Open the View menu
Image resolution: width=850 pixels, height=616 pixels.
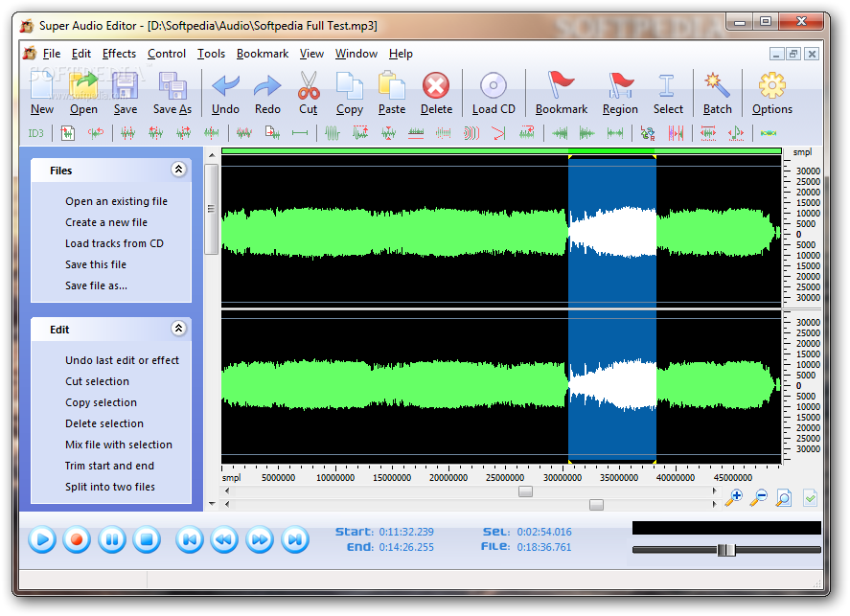coord(311,54)
